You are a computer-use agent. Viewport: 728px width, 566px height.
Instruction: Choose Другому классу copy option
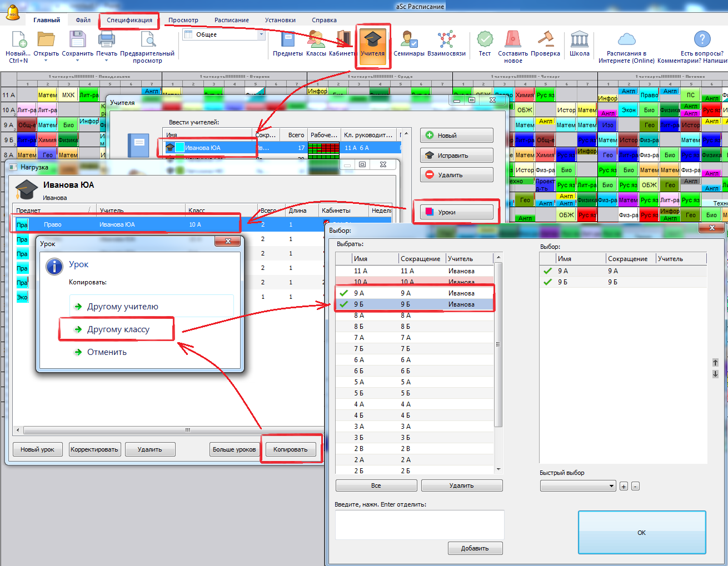pos(118,329)
